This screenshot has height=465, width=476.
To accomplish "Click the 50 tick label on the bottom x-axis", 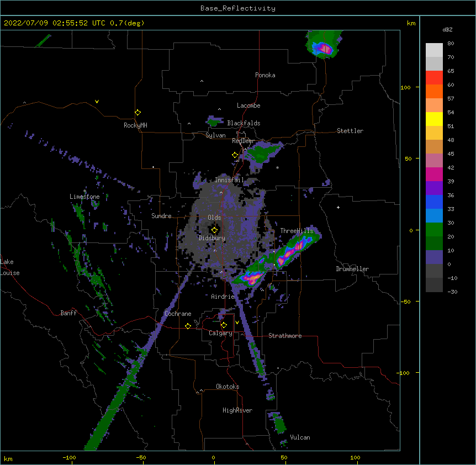I will 284,457.
